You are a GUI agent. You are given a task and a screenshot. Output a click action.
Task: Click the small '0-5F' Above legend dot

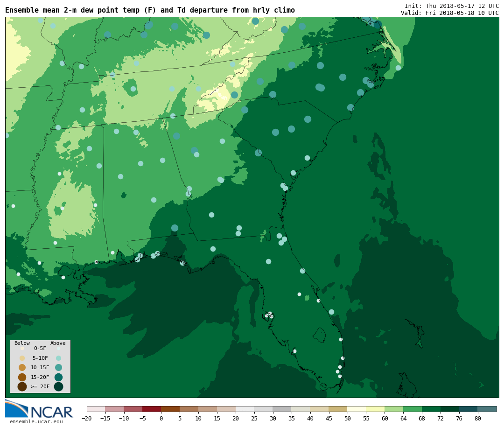point(58,348)
